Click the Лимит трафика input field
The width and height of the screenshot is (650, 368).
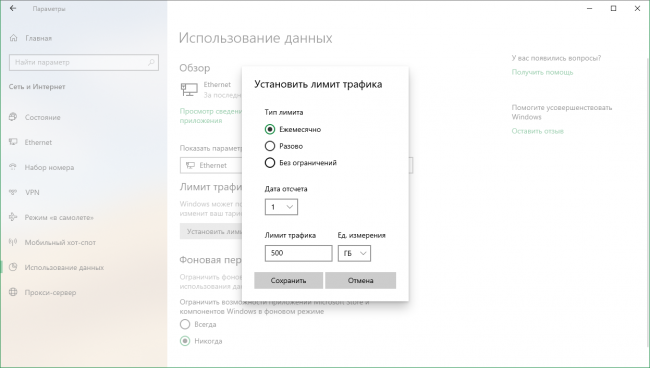point(298,253)
